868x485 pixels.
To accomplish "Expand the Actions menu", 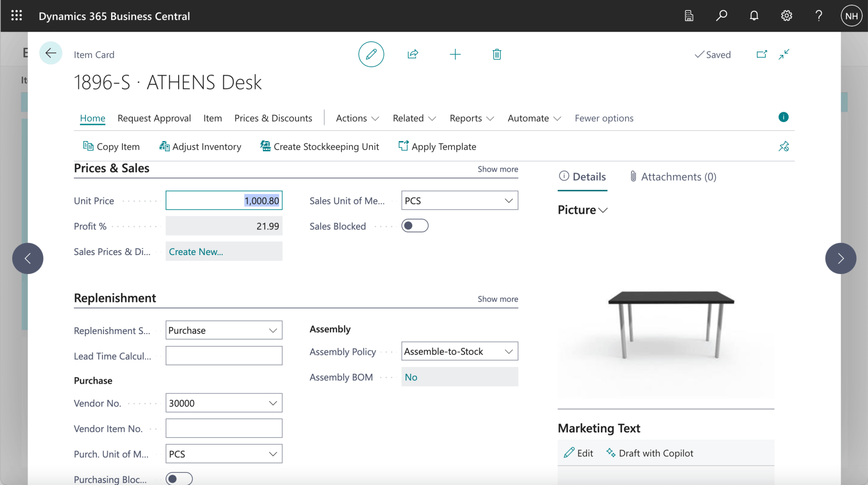I will point(357,118).
